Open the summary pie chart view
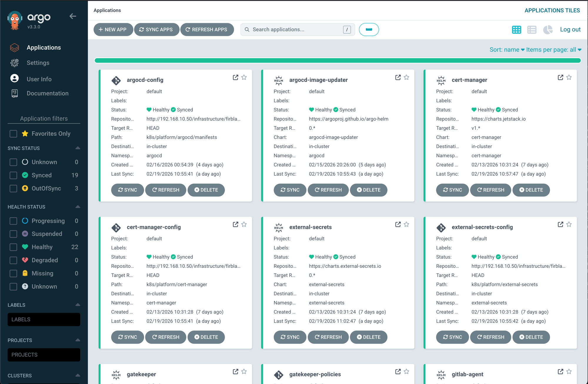This screenshot has height=384, width=588. click(547, 30)
